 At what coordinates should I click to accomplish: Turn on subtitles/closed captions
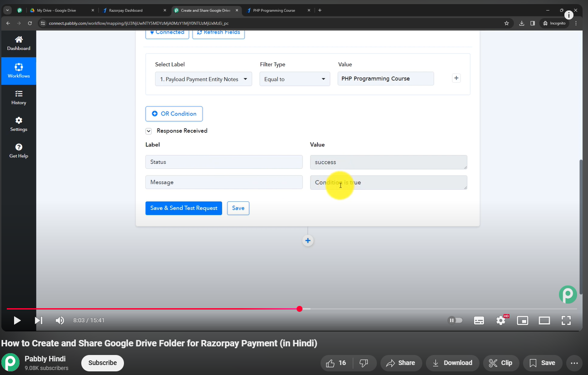pyautogui.click(x=479, y=320)
